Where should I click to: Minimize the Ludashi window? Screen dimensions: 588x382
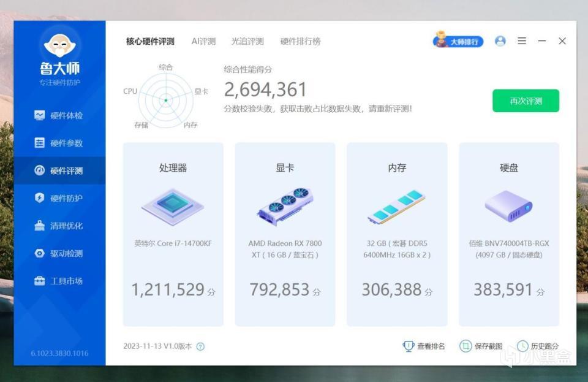coord(542,40)
